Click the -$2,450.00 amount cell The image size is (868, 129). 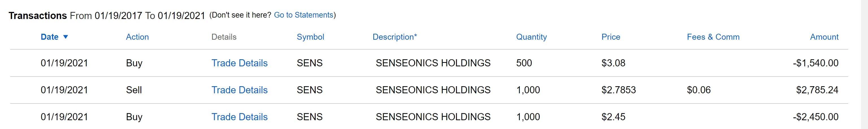pos(815,117)
